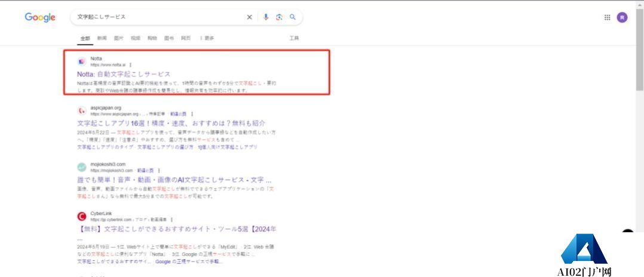Viewport: 644px width, 277px height.
Task: Click the mojiokoshi3.com site favicon
Action: (x=82, y=167)
